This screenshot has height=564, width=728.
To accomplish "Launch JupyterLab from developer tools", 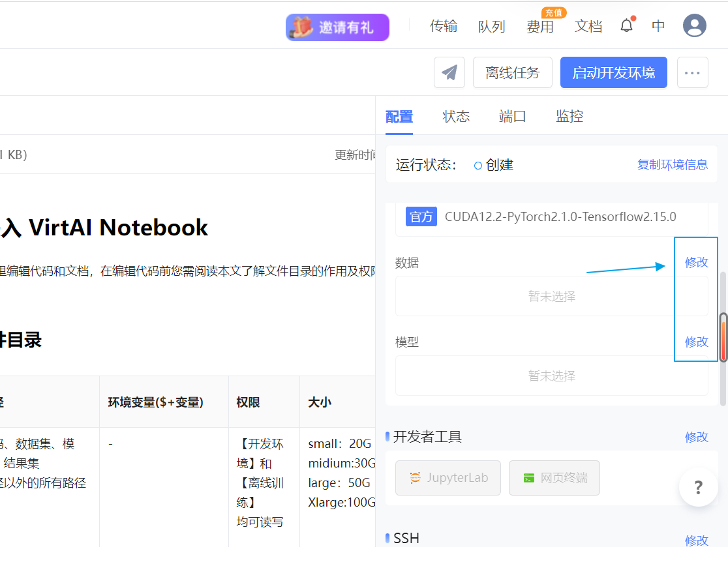I will click(448, 478).
